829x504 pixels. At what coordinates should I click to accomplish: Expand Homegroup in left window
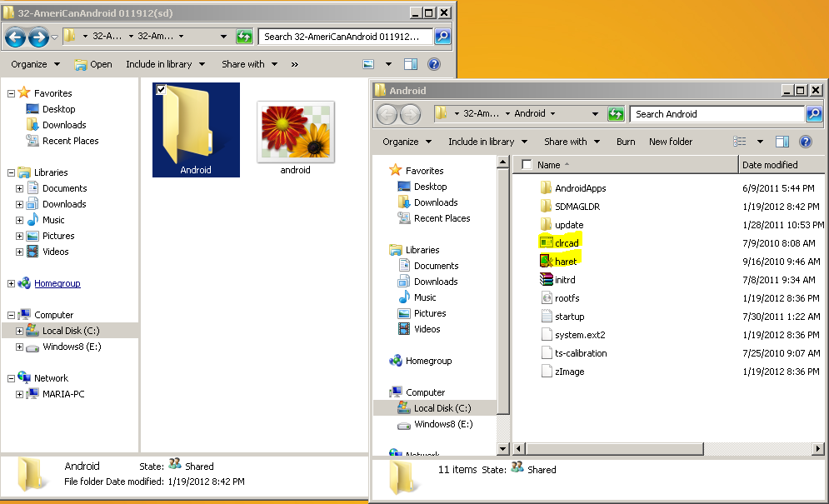(11, 284)
